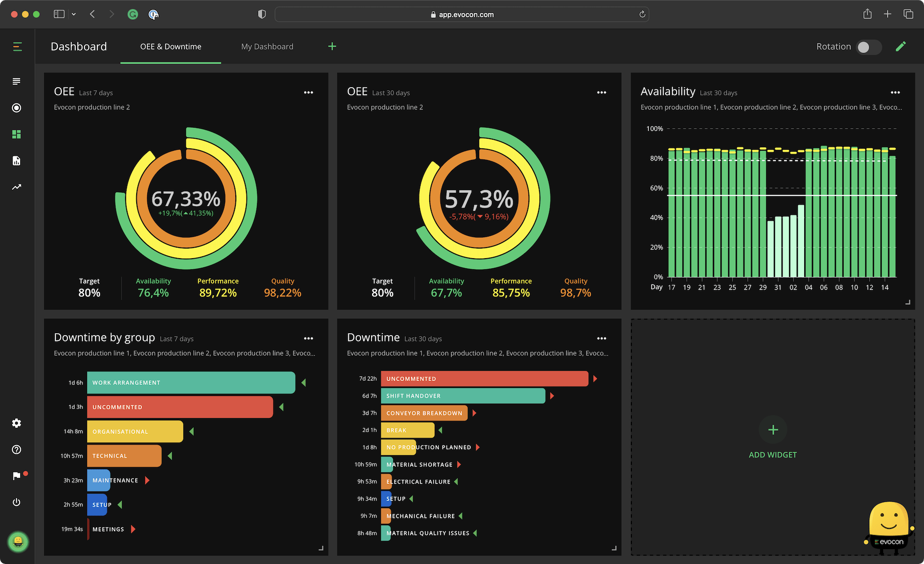
Task: Open options menu of OEE Last 7 days widget
Action: (308, 92)
